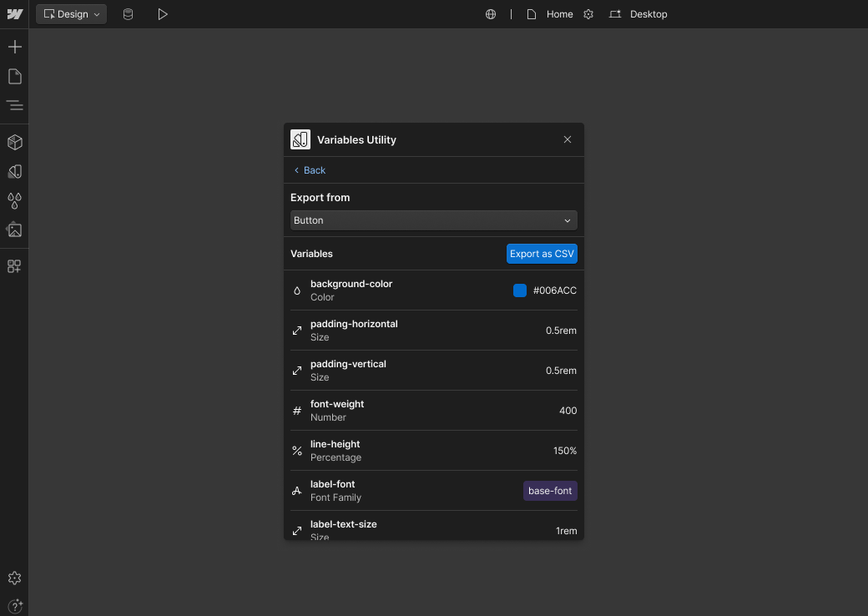Open the Settings gear at sidebar bottom
The height and width of the screenshot is (616, 868).
15,578
